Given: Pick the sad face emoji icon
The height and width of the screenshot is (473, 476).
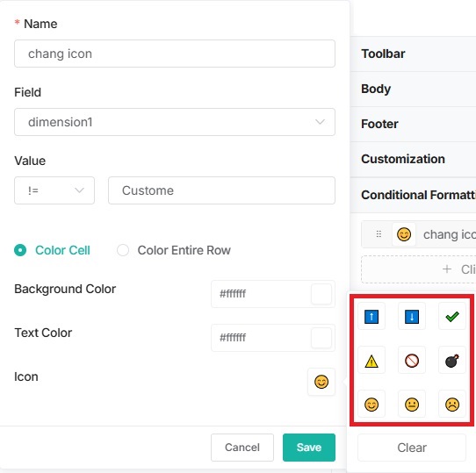Looking at the screenshot, I should [x=452, y=405].
